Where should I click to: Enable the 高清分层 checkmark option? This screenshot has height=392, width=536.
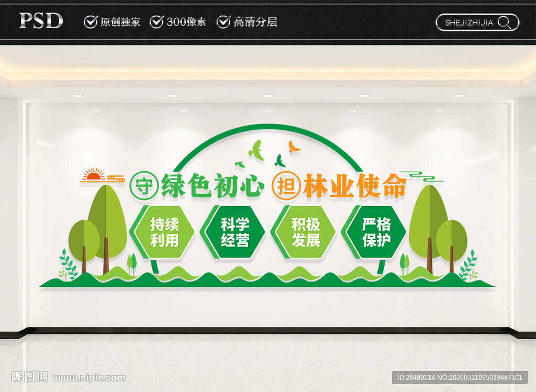225,22
